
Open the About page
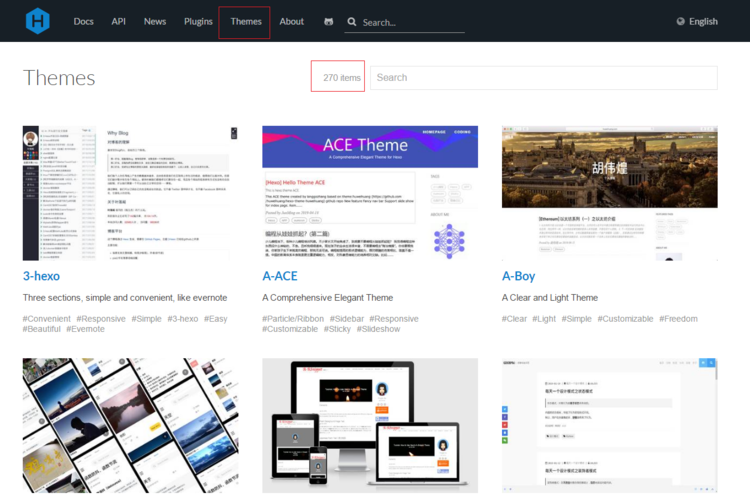pos(291,22)
